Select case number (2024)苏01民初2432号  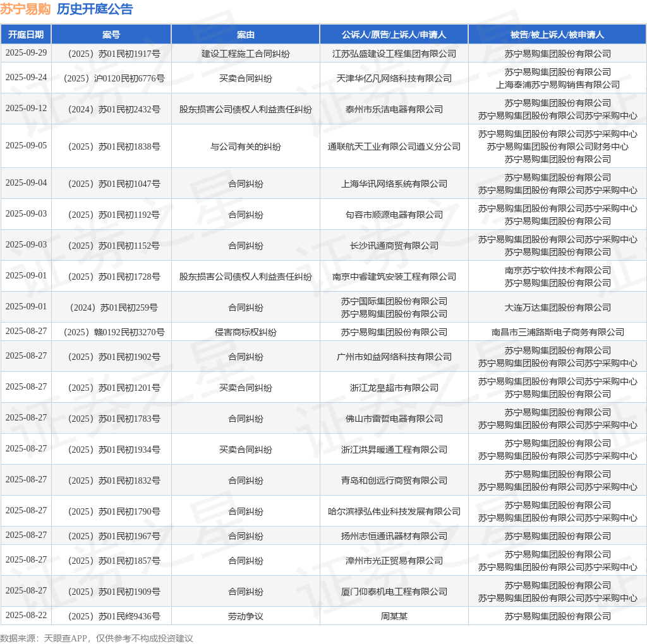coord(114,109)
